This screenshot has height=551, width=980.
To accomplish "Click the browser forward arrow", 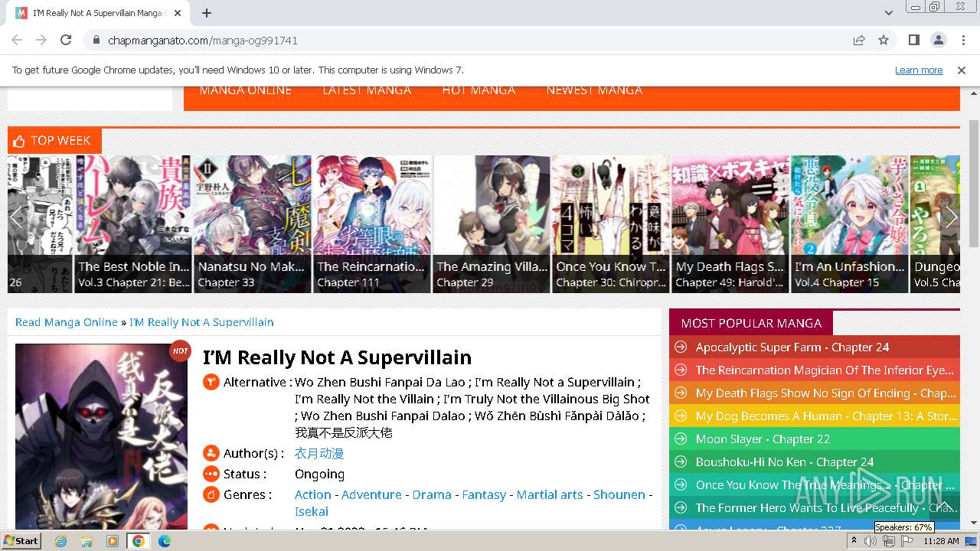I will (x=41, y=40).
